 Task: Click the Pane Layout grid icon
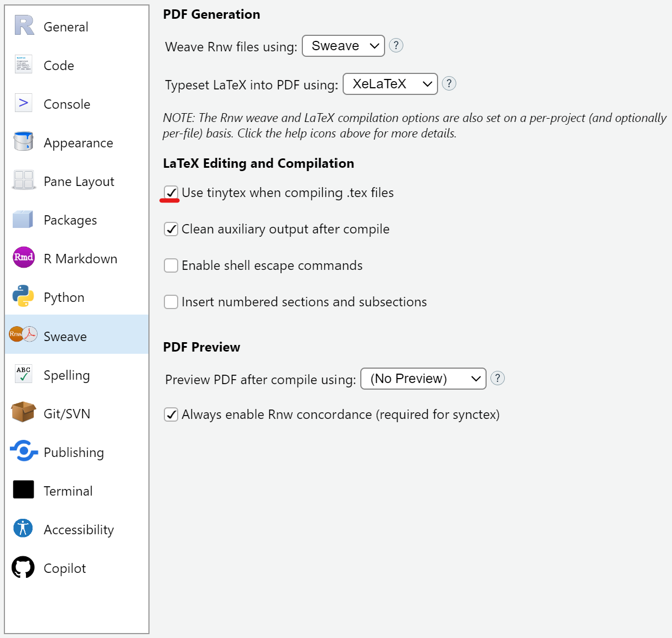tap(24, 180)
